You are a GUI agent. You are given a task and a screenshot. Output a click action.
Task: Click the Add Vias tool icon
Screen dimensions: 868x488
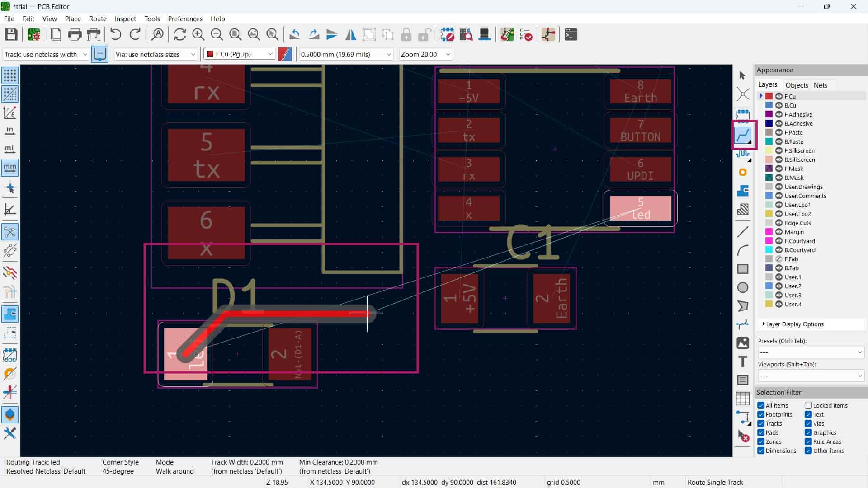(743, 172)
